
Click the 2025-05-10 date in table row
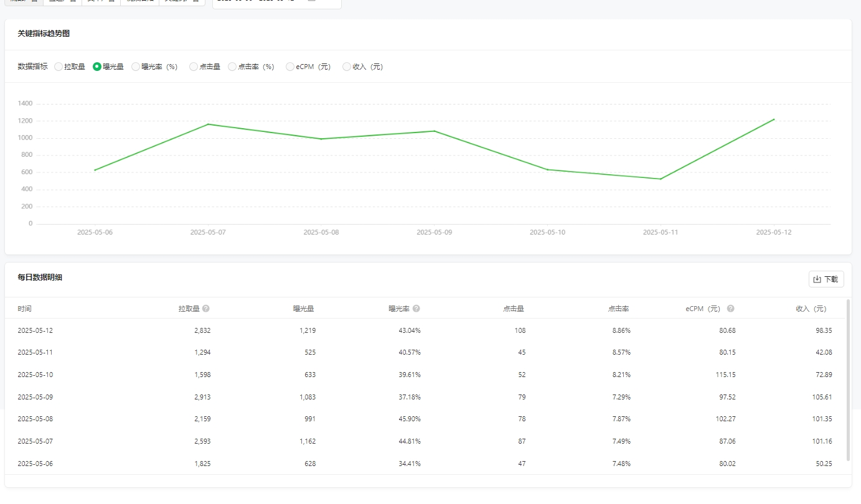coord(35,375)
